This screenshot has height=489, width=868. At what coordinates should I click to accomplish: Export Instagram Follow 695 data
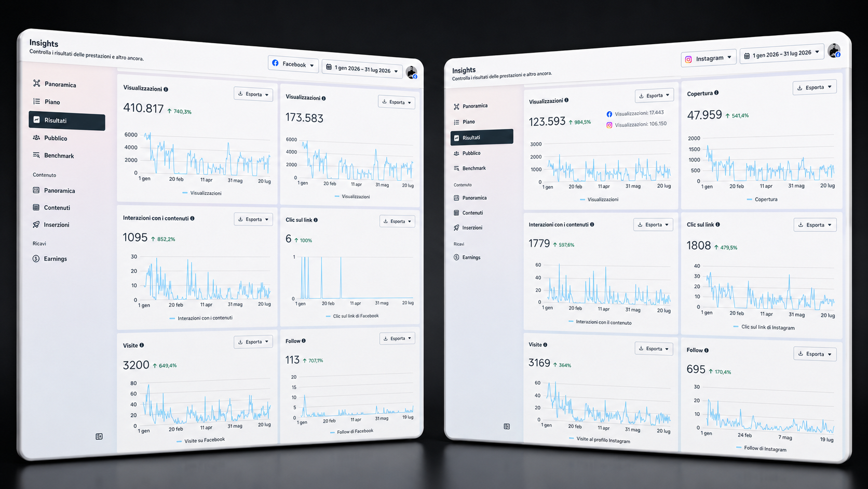[815, 354]
